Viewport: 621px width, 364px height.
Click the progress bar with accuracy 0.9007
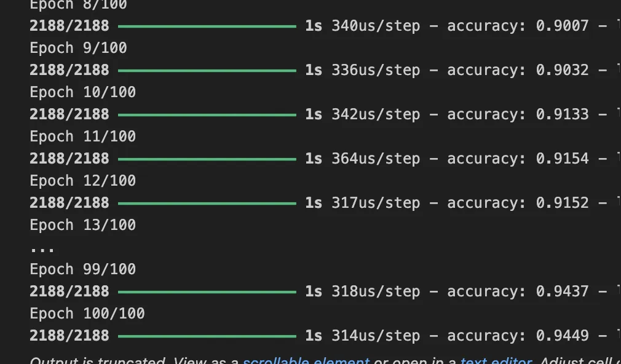click(x=207, y=26)
